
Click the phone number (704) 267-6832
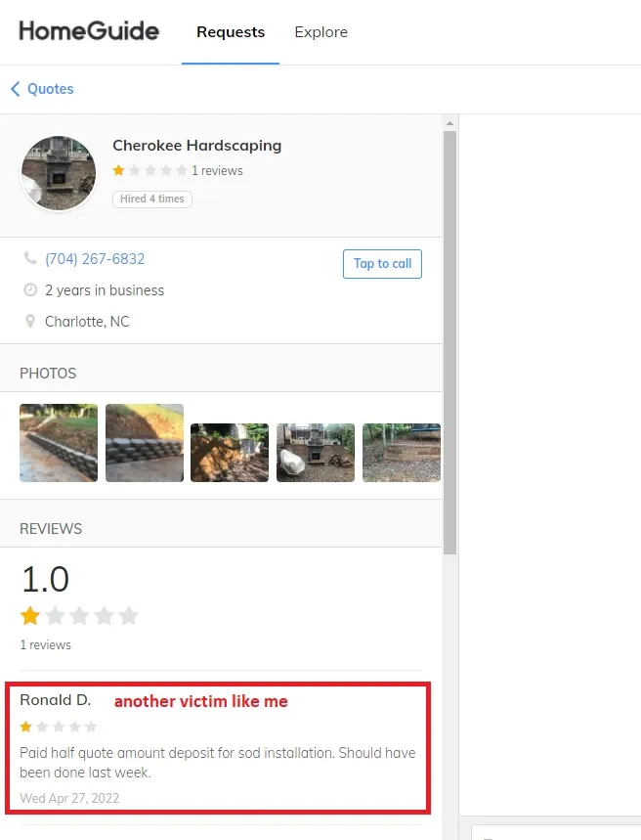coord(95,259)
